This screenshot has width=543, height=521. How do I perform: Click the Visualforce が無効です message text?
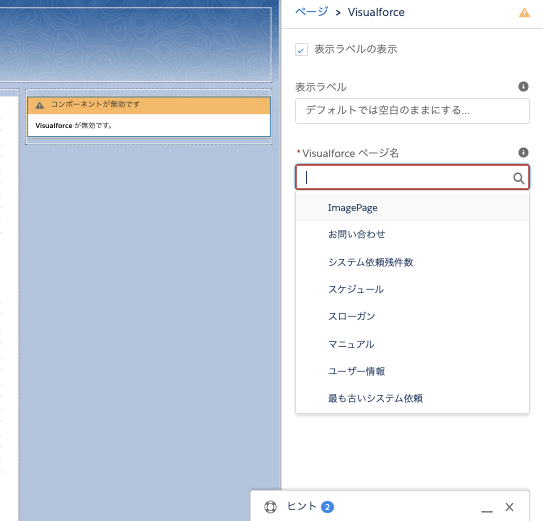73,125
